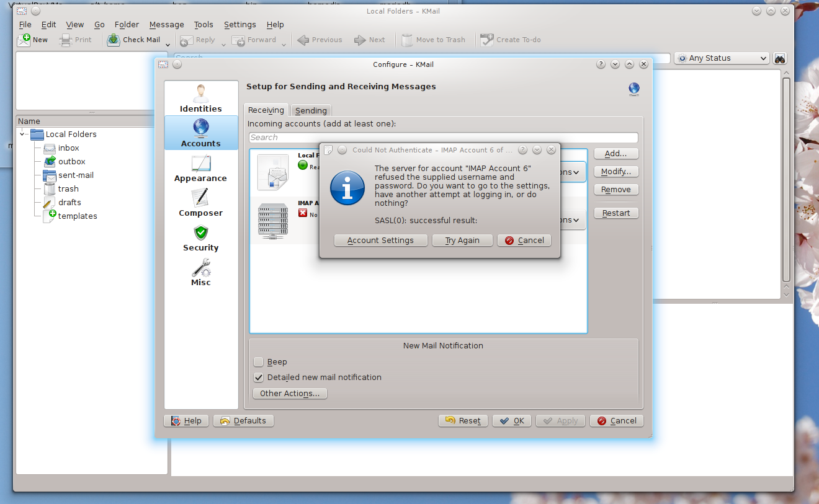Screen dimensions: 819x504
Task: Open Local Folders account options dropdown
Action: click(572, 172)
